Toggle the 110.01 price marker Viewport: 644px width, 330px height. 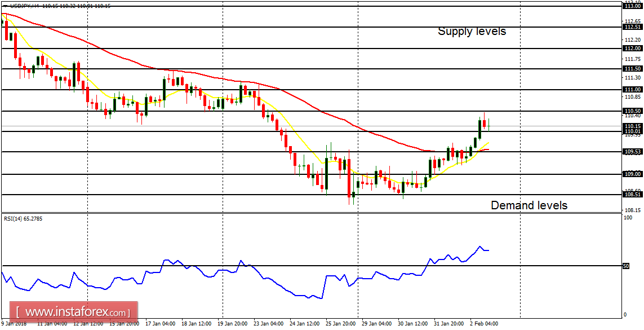coord(632,130)
